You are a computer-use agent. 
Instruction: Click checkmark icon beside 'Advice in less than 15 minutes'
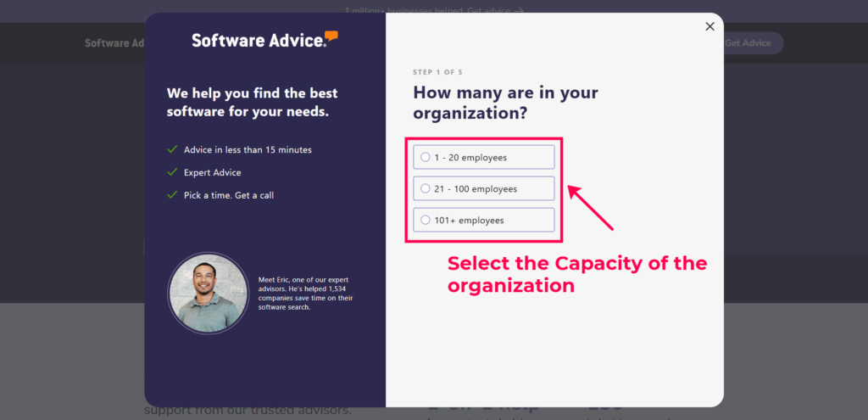(172, 149)
